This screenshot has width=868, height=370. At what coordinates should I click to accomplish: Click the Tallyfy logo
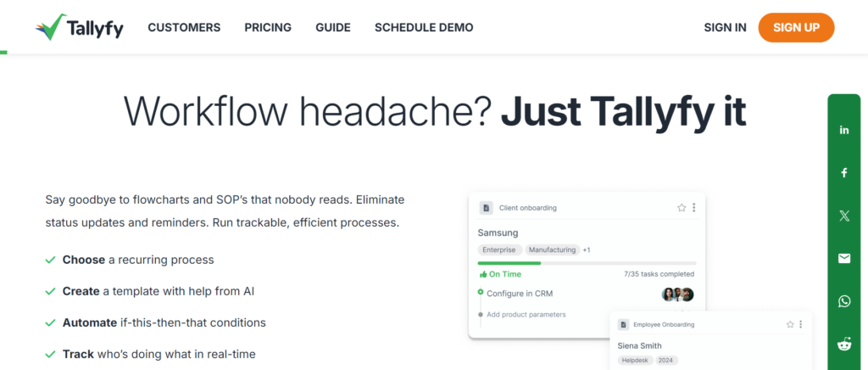79,28
